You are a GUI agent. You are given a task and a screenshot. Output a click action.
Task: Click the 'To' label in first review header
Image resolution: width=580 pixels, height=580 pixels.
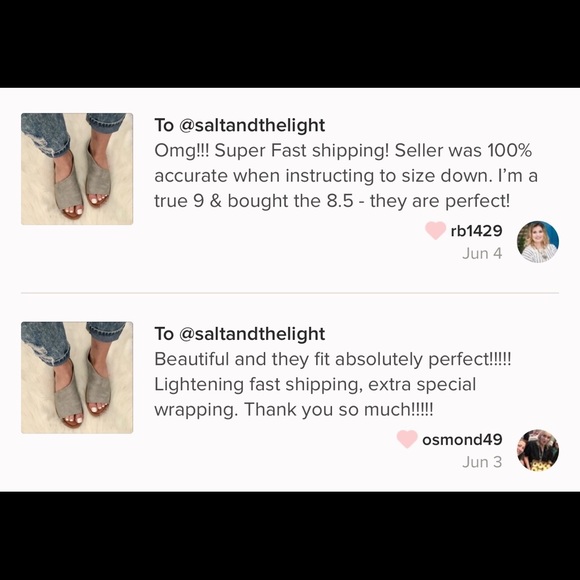coord(164,125)
